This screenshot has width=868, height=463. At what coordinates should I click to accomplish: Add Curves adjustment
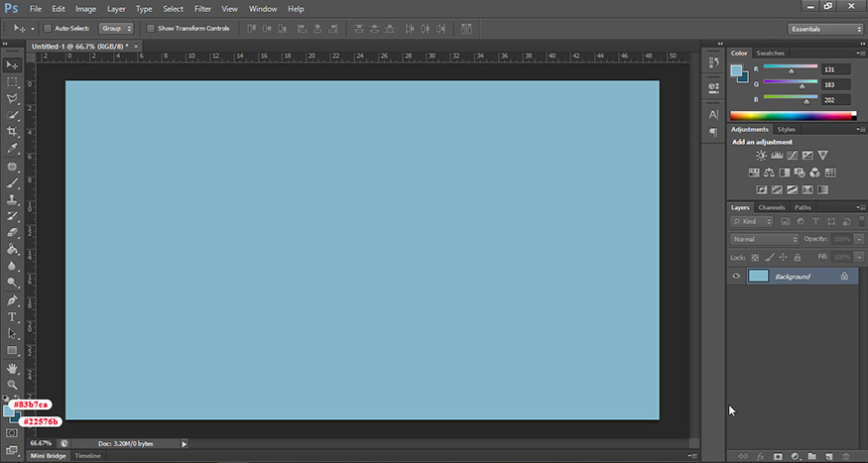coord(793,156)
